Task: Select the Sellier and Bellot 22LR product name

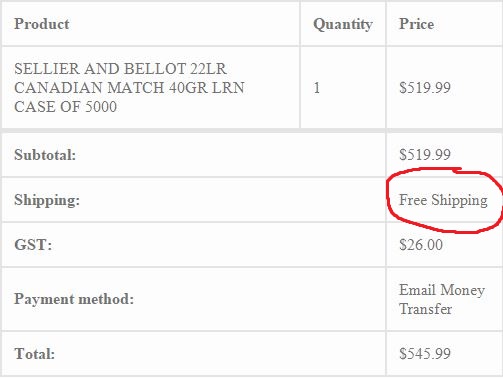Action: pos(129,88)
